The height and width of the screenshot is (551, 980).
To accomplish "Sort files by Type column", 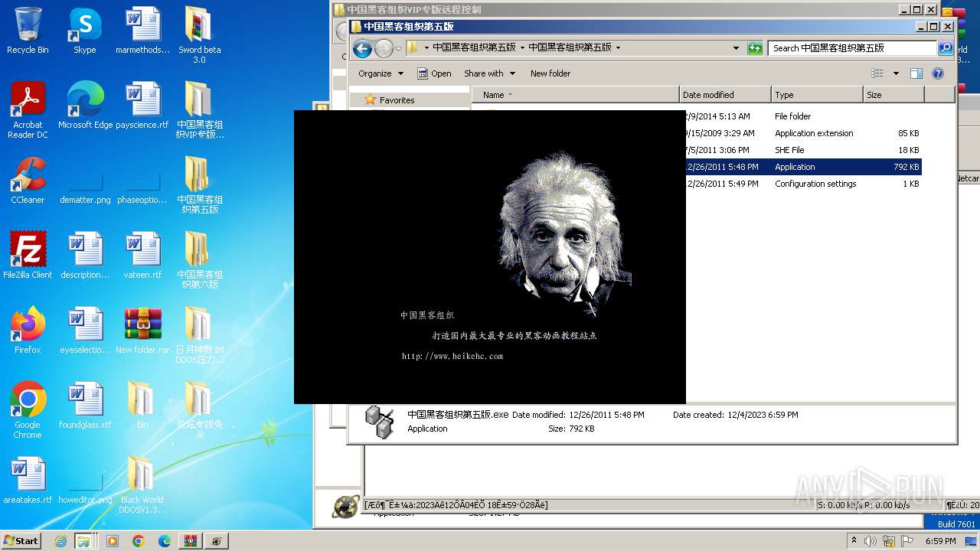I will click(817, 95).
